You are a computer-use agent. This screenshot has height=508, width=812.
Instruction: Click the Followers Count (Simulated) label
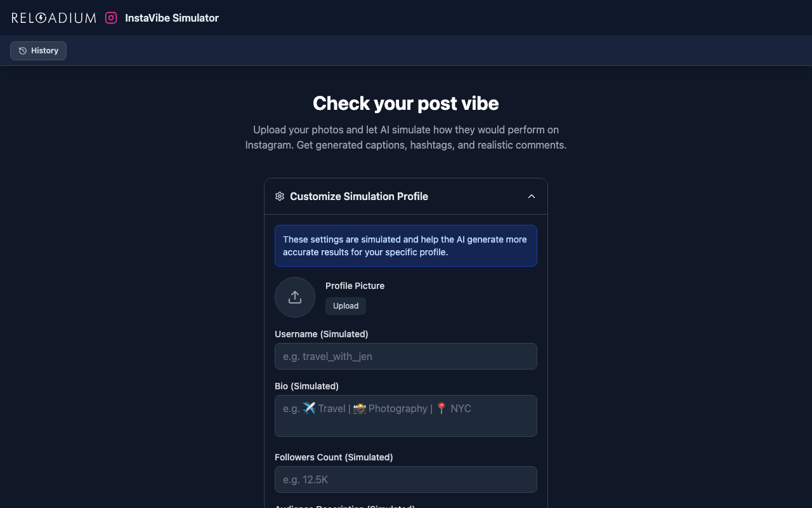click(x=334, y=457)
